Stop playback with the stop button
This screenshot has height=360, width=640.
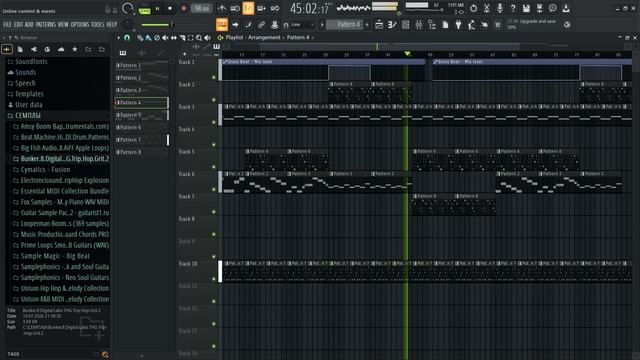170,9
